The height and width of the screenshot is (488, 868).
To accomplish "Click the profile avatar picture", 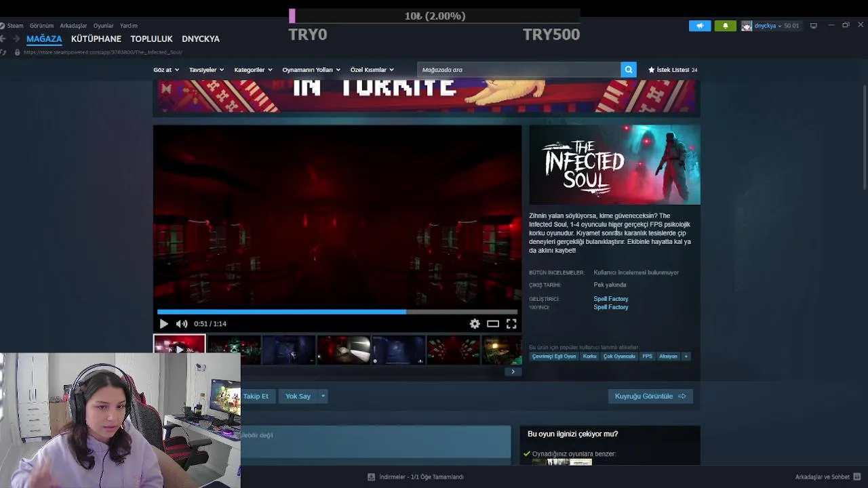I will pyautogui.click(x=747, y=26).
